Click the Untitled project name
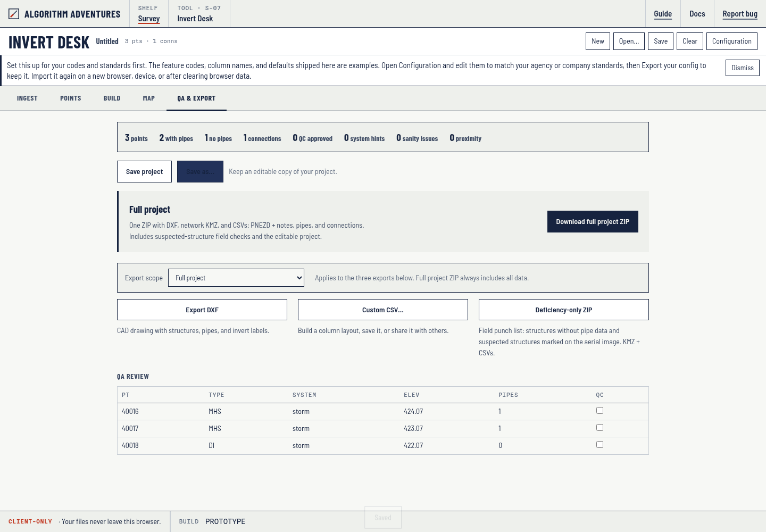766x532 pixels. [107, 41]
